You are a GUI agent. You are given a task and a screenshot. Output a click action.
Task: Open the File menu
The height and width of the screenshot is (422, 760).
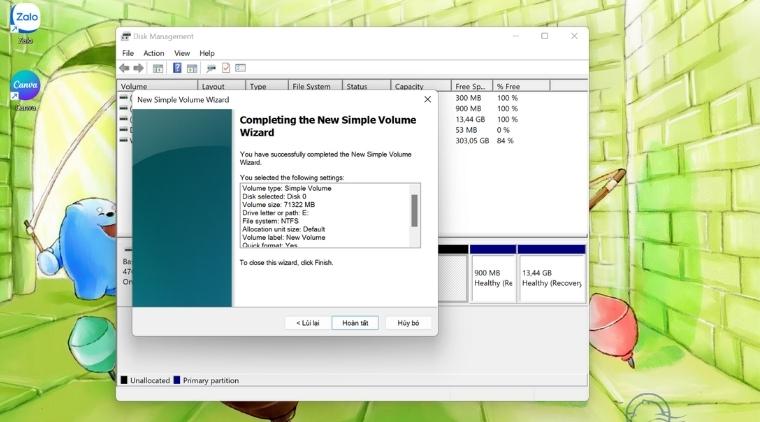tap(128, 53)
